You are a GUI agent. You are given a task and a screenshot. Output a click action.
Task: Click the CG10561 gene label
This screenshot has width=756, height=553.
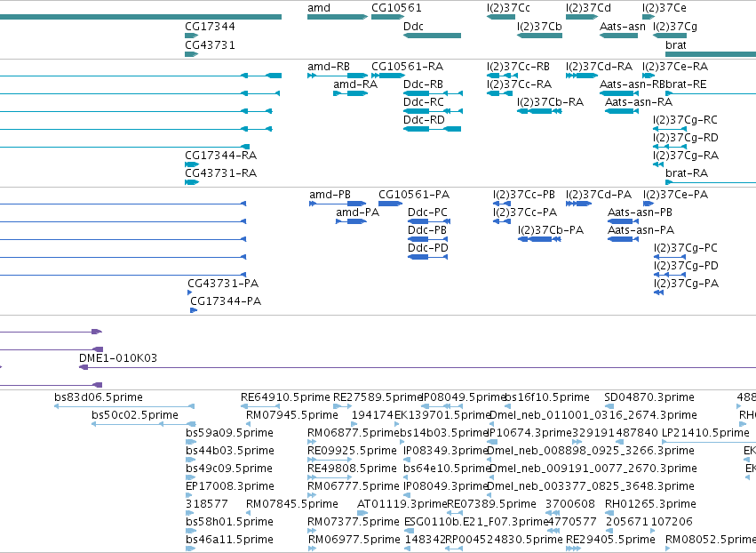tap(396, 8)
